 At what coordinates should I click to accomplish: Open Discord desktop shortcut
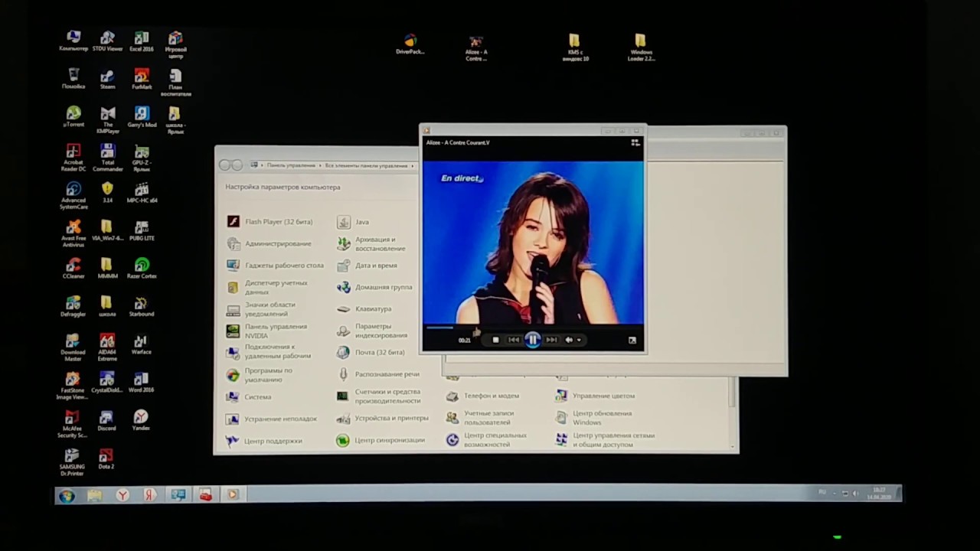106,420
